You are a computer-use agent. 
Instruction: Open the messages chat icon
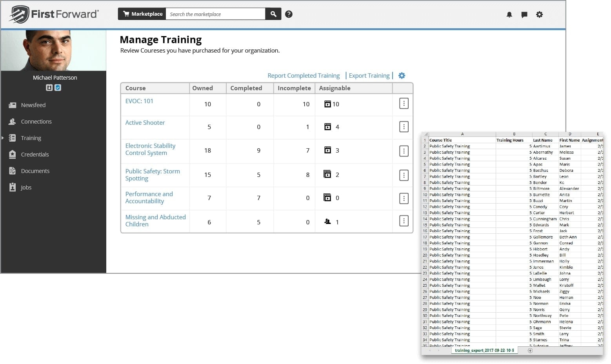point(524,15)
